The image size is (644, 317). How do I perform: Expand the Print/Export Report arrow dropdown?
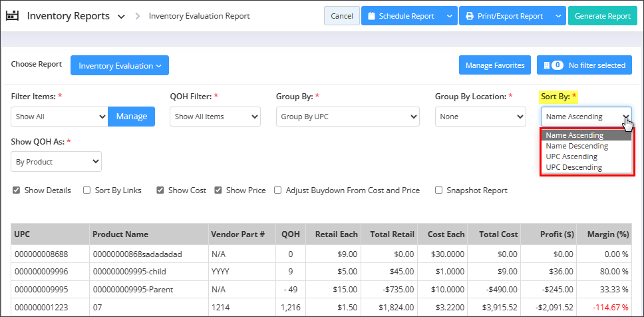click(x=558, y=16)
